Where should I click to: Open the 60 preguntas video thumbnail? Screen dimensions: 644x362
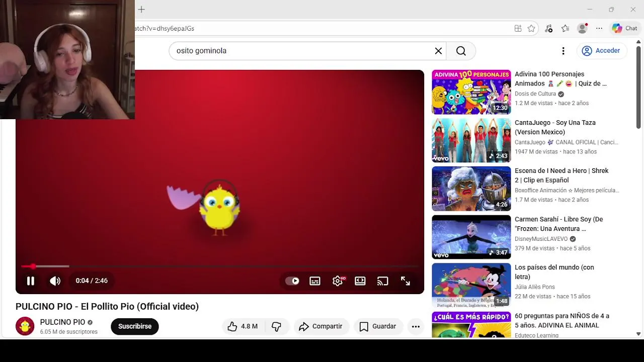point(471,325)
